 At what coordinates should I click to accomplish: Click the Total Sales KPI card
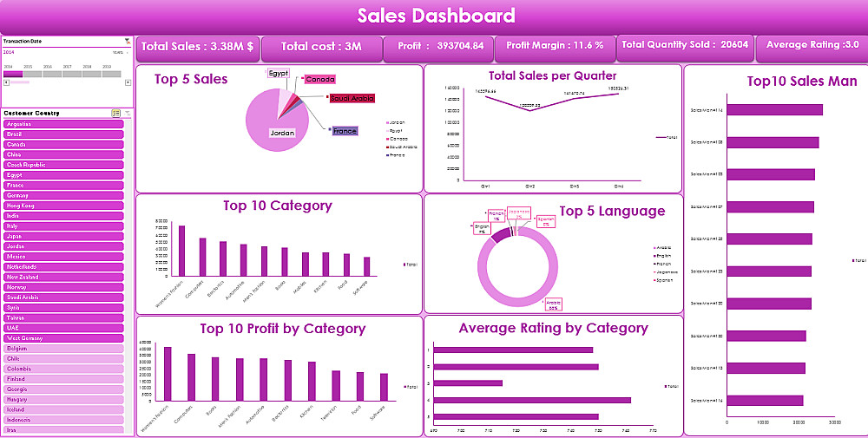198,48
